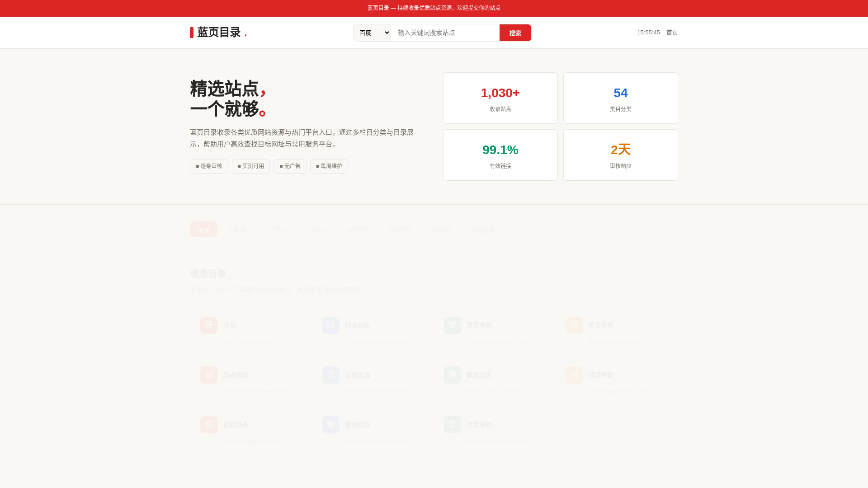Click the red 搜索 button
This screenshot has height=488, width=868.
[515, 33]
